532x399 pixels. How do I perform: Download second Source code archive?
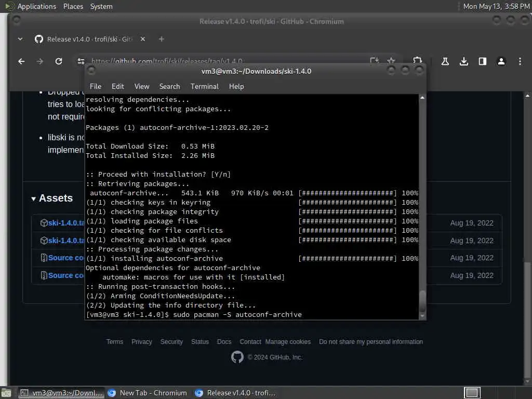(66, 275)
